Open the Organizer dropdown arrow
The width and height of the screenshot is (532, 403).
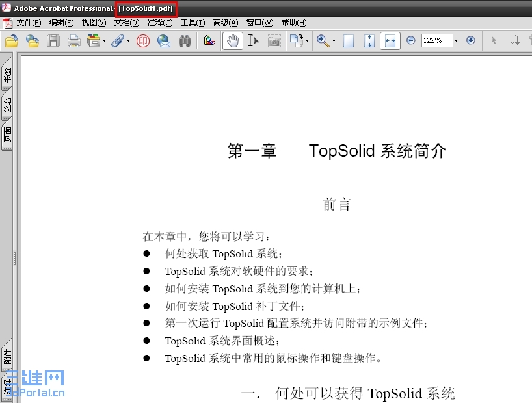[x=105, y=41]
